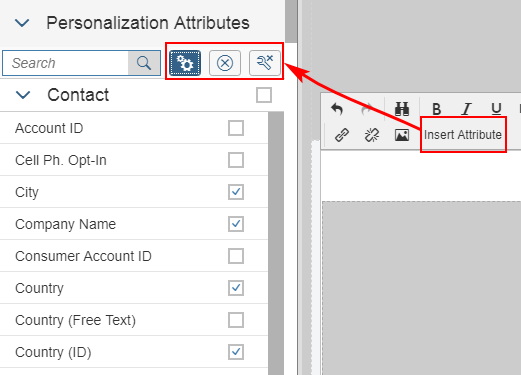
Task: Click the insert link chain icon
Action: [342, 135]
